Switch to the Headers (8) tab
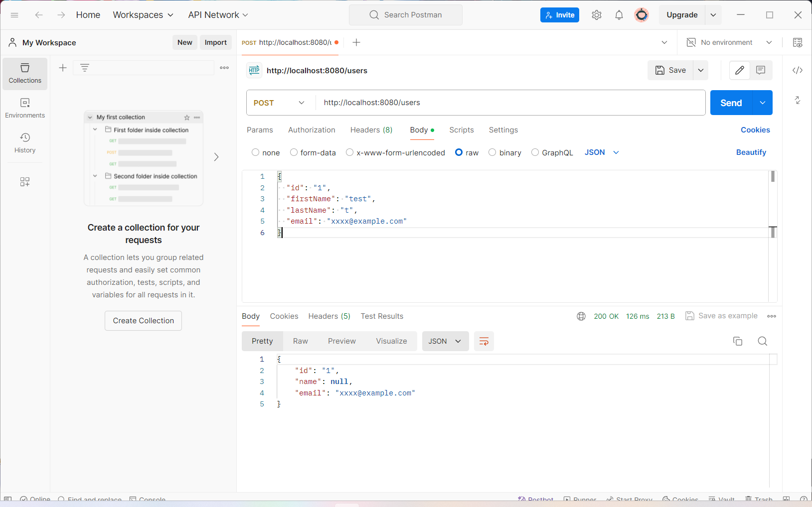 tap(371, 130)
